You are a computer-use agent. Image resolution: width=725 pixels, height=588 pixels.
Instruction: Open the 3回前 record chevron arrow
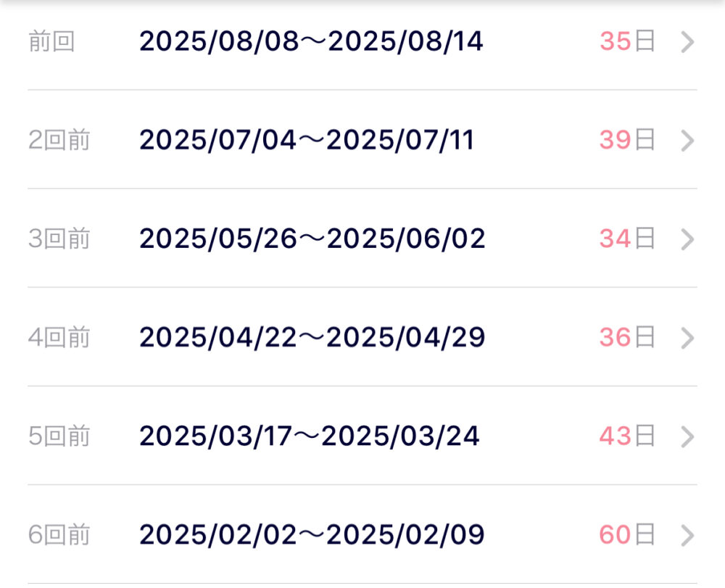687,239
